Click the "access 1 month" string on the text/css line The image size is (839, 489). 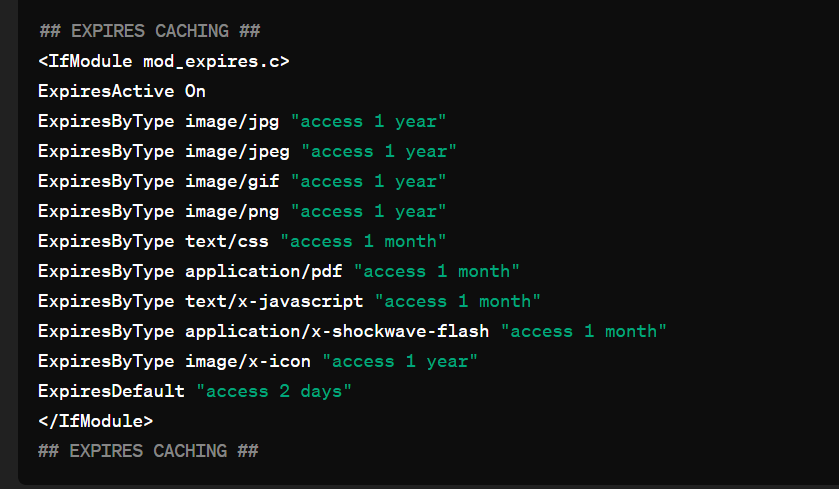(x=364, y=241)
